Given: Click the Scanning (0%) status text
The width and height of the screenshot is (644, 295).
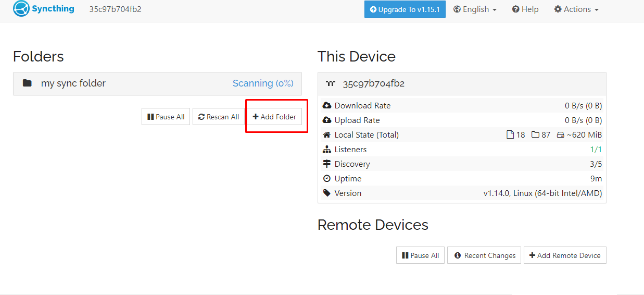Looking at the screenshot, I should [x=263, y=83].
